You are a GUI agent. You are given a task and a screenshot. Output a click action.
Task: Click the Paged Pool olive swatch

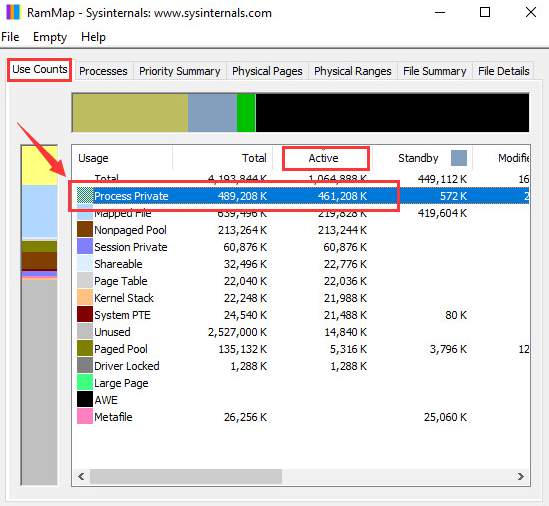[85, 348]
